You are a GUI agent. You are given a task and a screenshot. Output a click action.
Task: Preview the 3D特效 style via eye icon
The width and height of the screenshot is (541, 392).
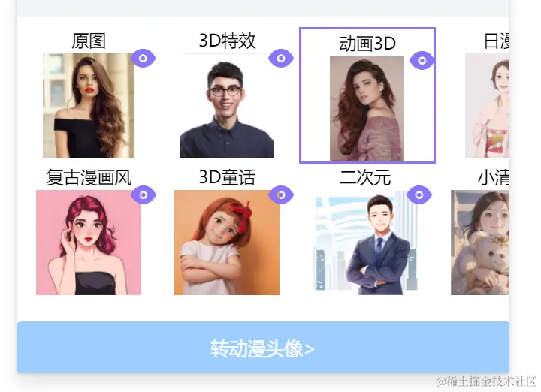click(281, 59)
